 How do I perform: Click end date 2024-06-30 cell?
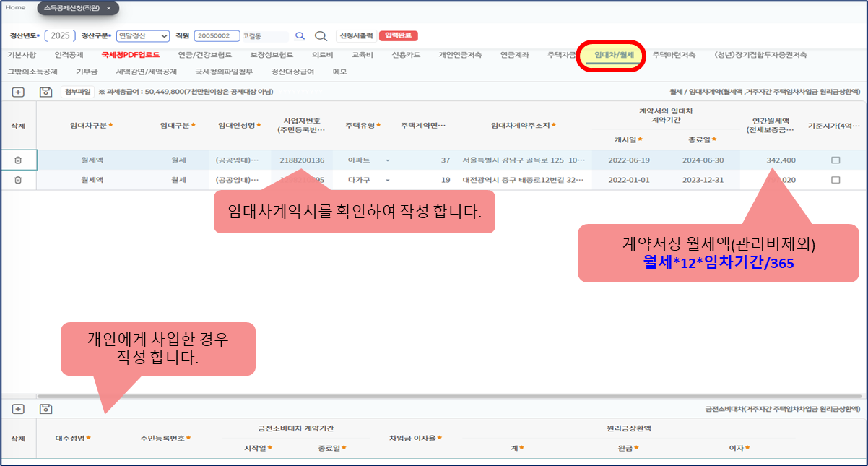703,160
